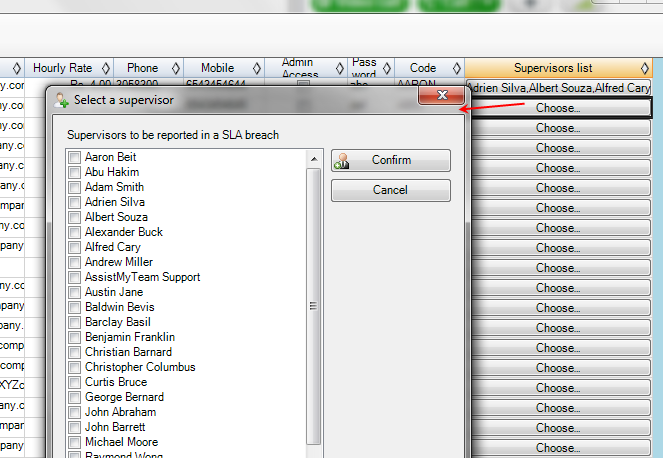Viewport: 663px width, 458px height.
Task: Click the Confirm button with user icon
Action: pyautogui.click(x=390, y=160)
